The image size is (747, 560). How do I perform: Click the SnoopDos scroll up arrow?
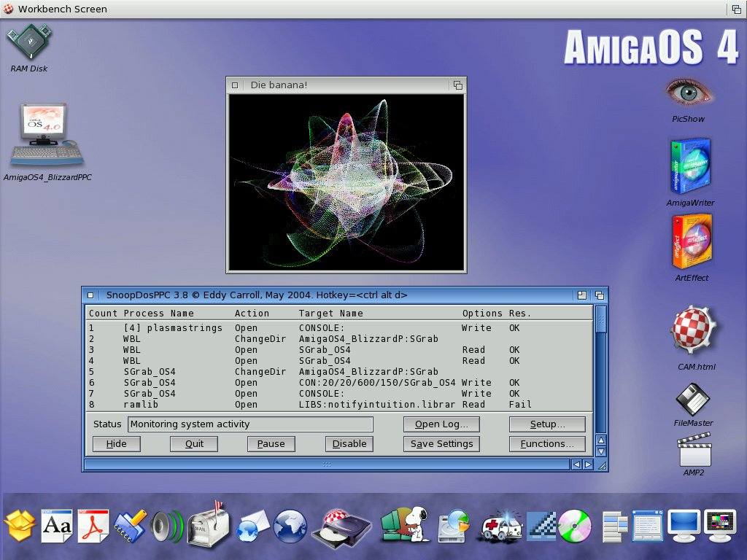click(x=601, y=440)
